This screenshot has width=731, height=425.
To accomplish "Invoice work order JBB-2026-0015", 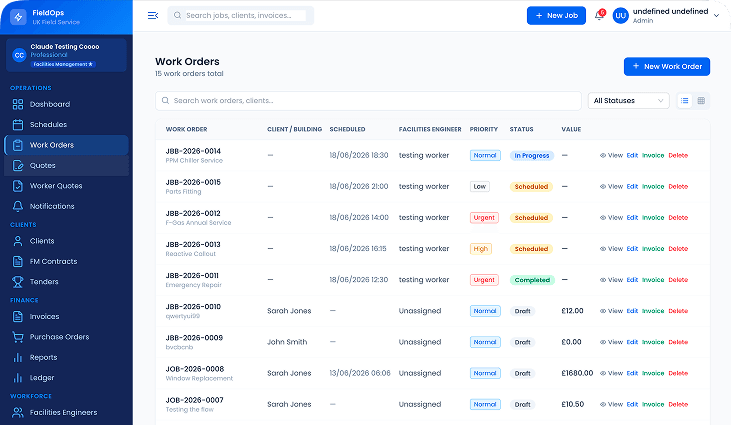I will coord(653,186).
